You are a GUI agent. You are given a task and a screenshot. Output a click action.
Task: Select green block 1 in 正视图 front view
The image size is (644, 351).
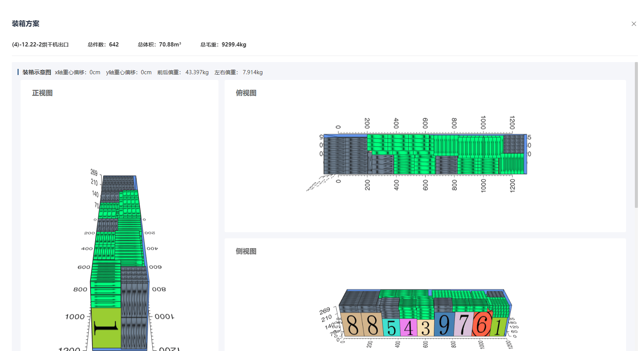coord(106,327)
